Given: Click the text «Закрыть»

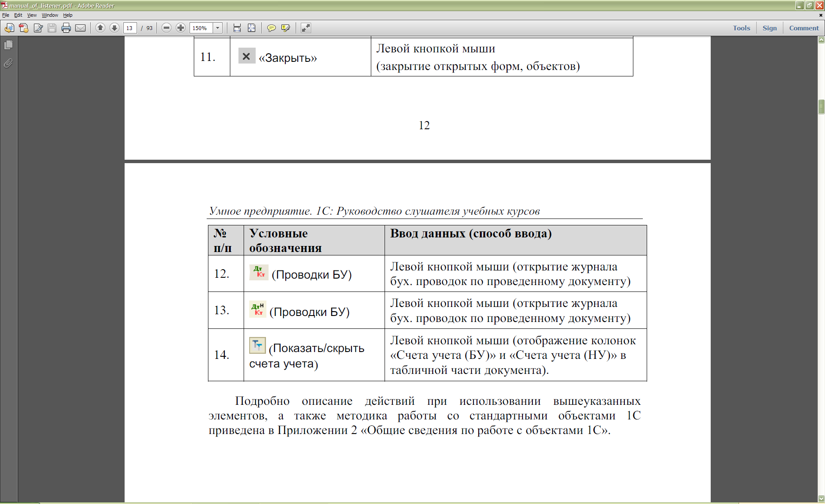Looking at the screenshot, I should (287, 58).
